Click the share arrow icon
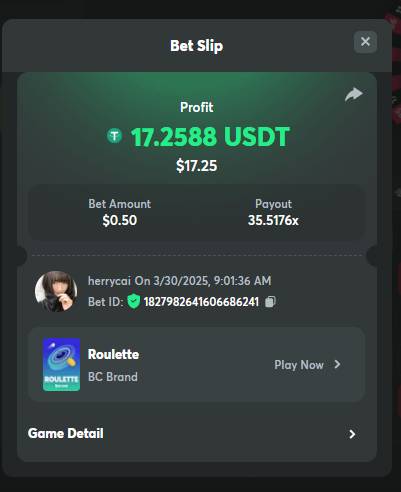 pos(354,94)
